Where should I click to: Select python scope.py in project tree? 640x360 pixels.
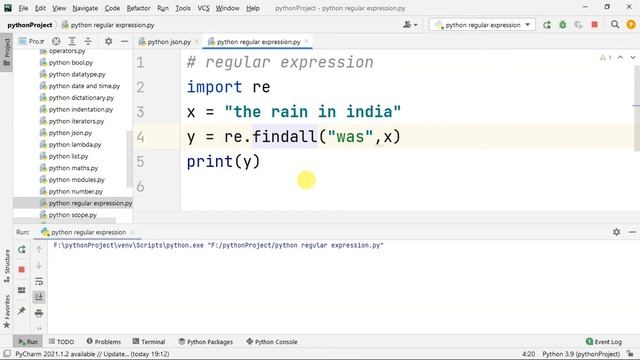[x=72, y=215]
